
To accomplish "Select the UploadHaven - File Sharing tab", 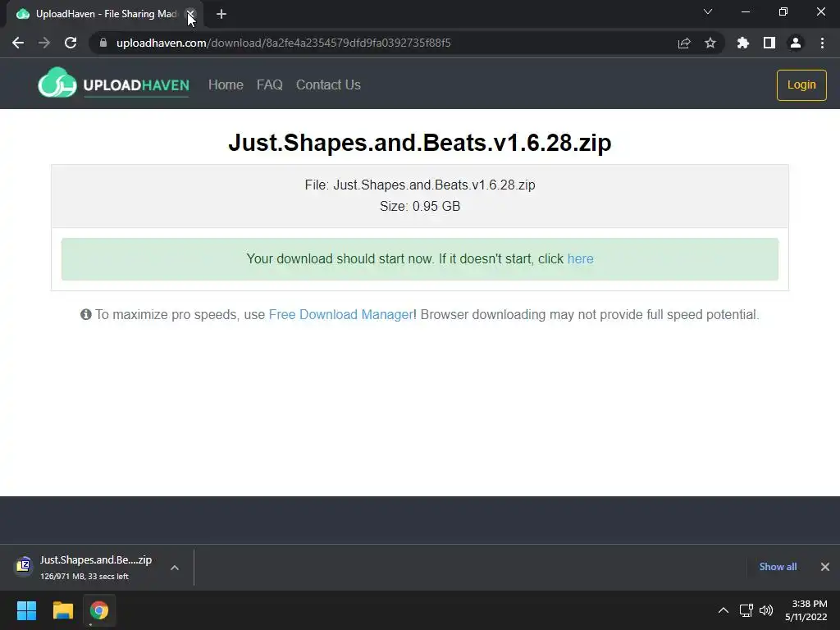I will coord(106,14).
